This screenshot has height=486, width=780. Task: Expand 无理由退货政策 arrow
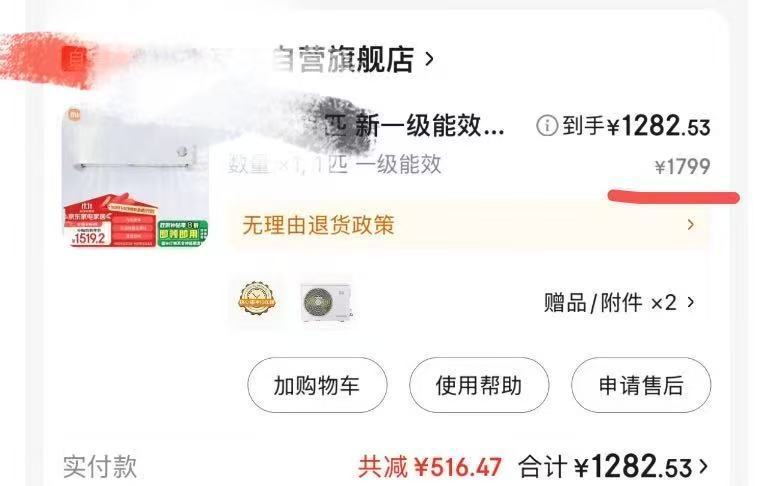pyautogui.click(x=690, y=225)
